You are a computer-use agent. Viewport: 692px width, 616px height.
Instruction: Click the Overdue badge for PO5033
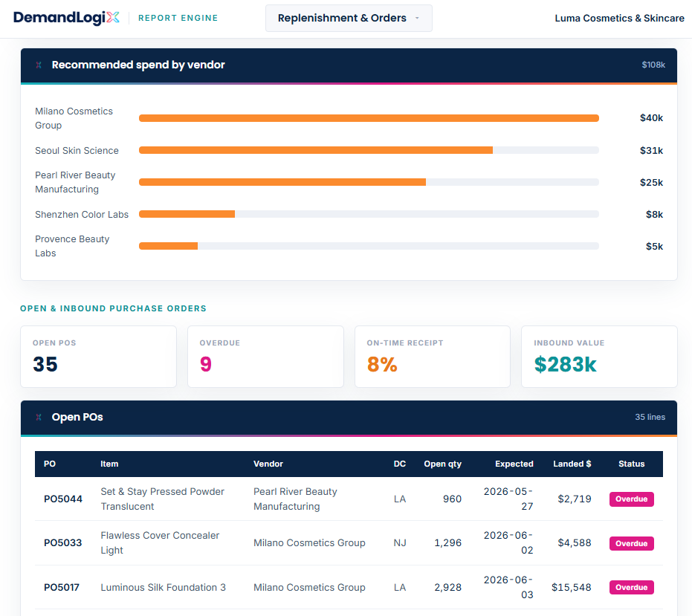coord(632,543)
